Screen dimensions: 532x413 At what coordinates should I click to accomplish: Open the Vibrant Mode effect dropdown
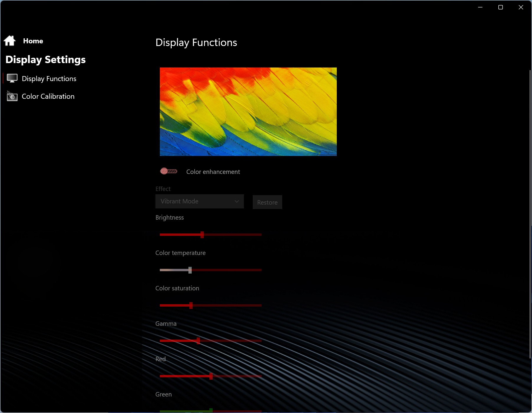200,201
